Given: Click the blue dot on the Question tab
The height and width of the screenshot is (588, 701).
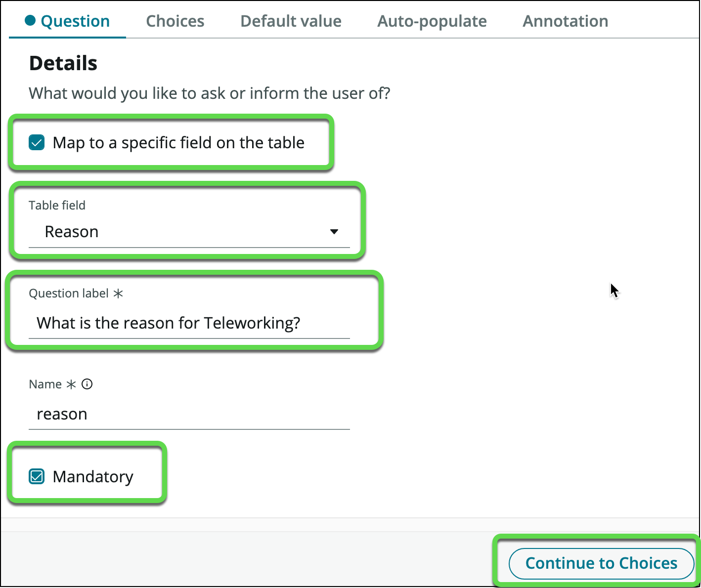Looking at the screenshot, I should coord(30,20).
